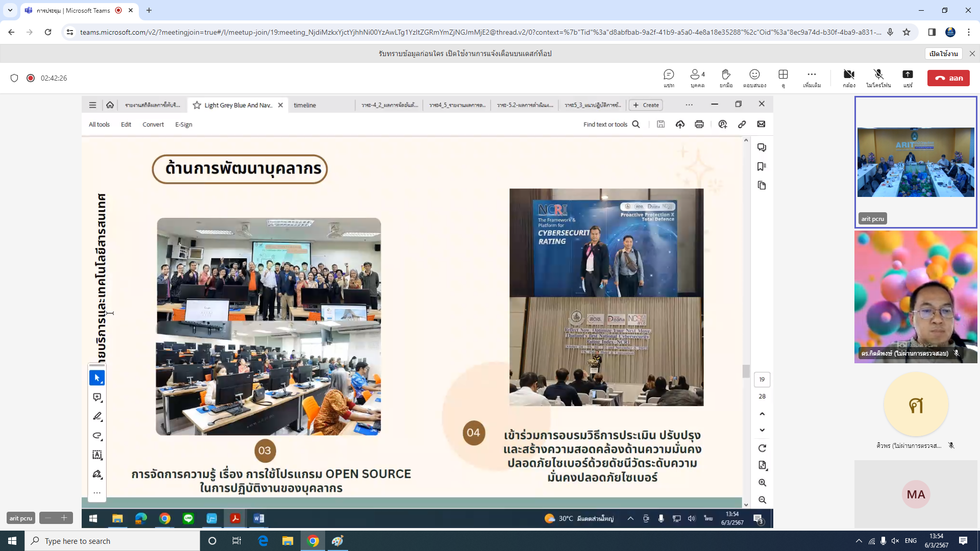Image resolution: width=980 pixels, height=551 pixels.
Task: Leave the meeting with red button
Action: click(948, 78)
